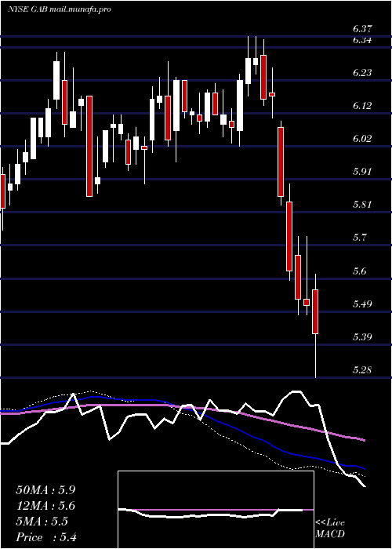Image resolution: width=392 pixels, height=549 pixels.
Task: Click the '5MA : 5.5' reading
Action: [42, 522]
